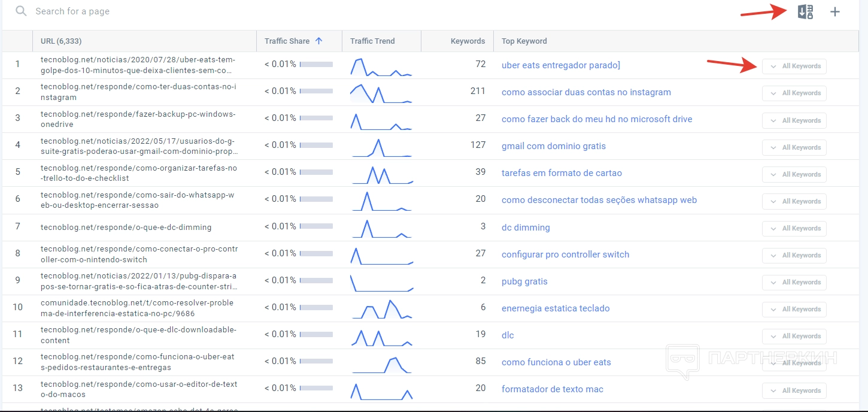Click the traffic share bar in row 2
Viewport: 868px width, 412px height.
click(x=316, y=91)
